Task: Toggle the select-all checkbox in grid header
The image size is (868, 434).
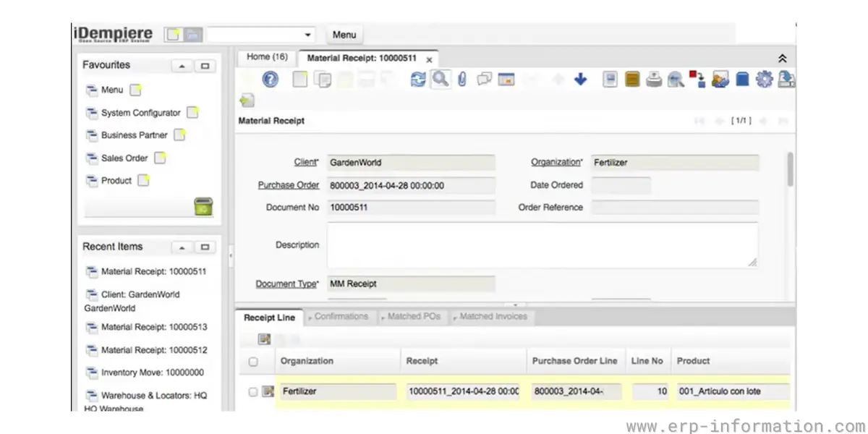Action: point(253,361)
